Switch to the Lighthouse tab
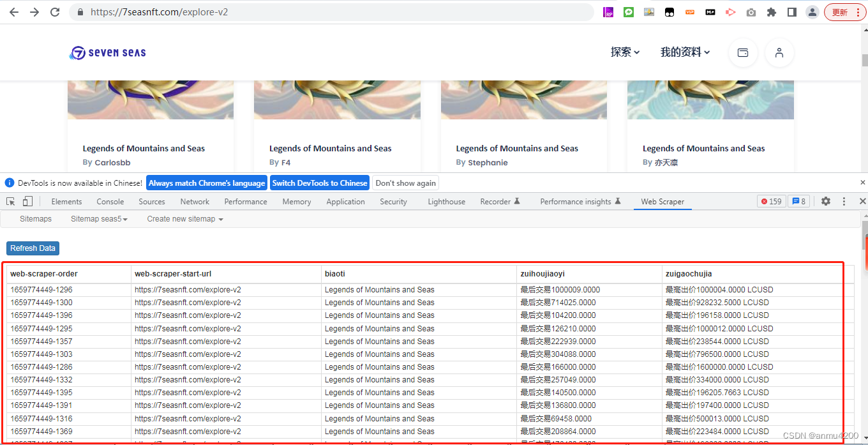The width and height of the screenshot is (868, 445). coord(446,201)
